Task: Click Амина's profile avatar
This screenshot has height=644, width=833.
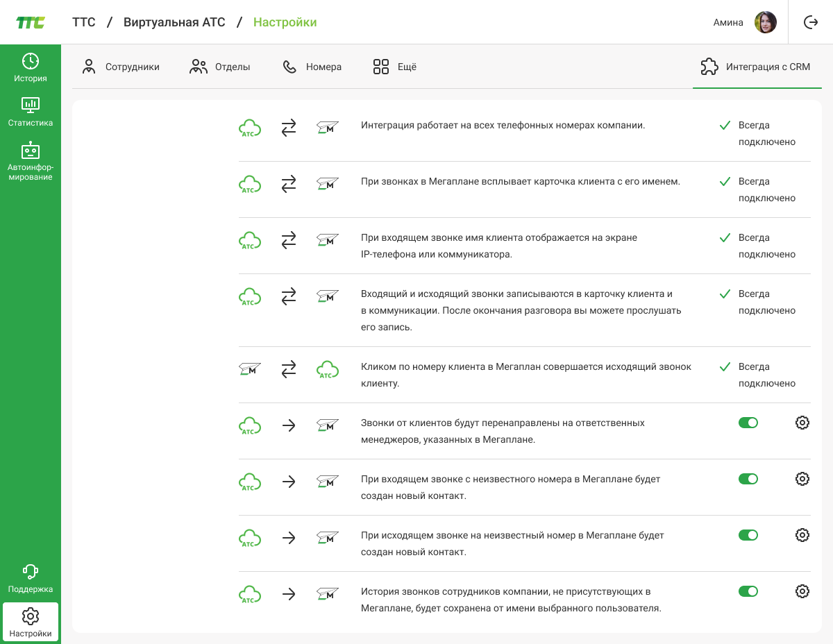Action: point(766,22)
